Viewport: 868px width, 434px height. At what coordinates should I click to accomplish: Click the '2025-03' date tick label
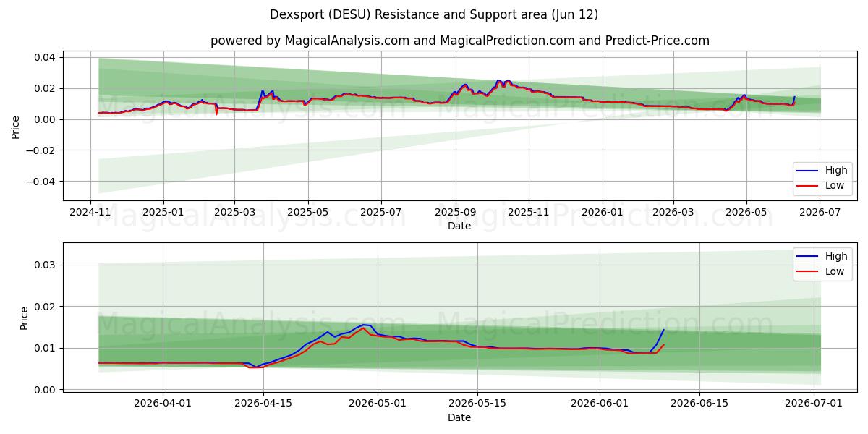[x=234, y=212]
